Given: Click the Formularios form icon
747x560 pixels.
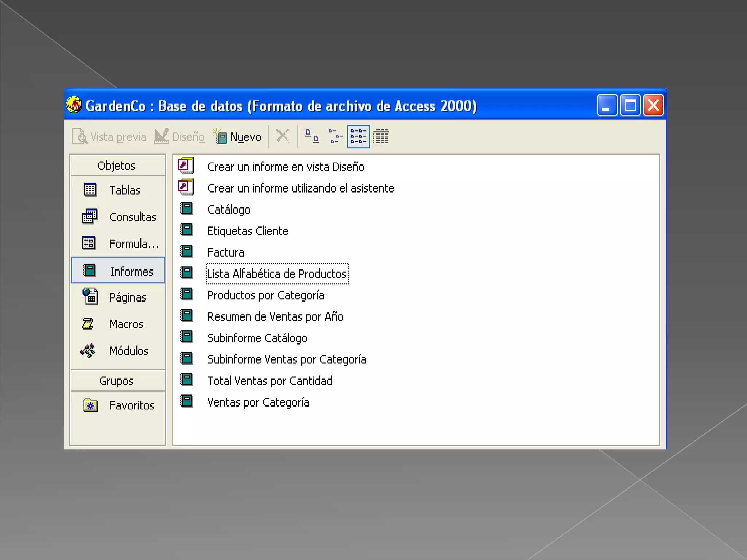Looking at the screenshot, I should click(x=89, y=243).
